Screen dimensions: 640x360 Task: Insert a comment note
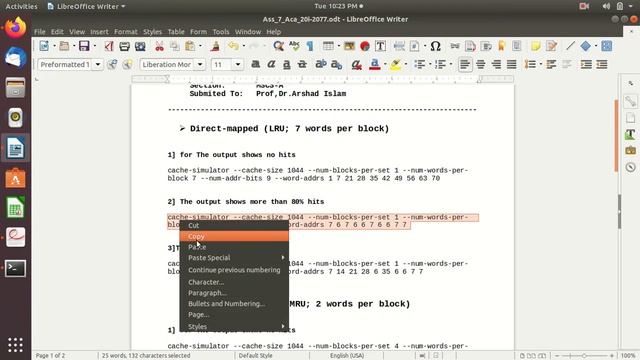(536, 46)
